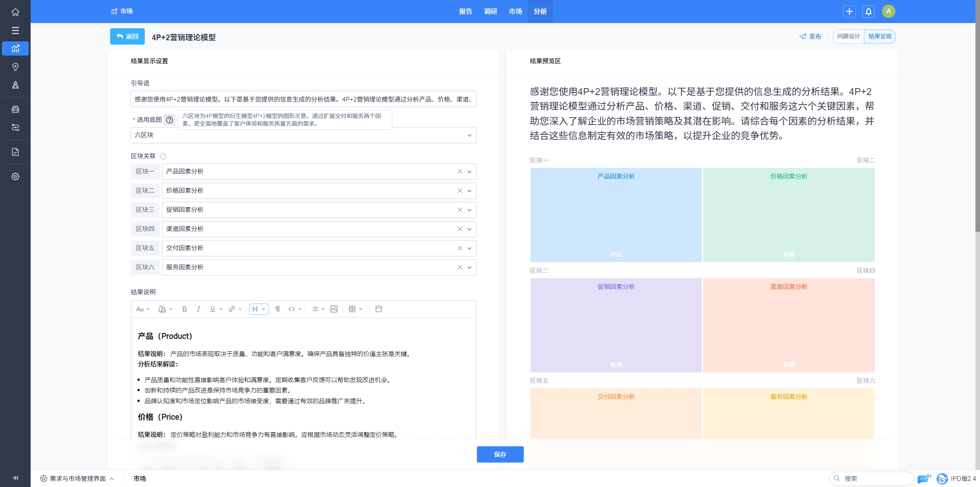Click into the 引导语 text field
Image resolution: width=980 pixels, height=487 pixels.
click(303, 99)
